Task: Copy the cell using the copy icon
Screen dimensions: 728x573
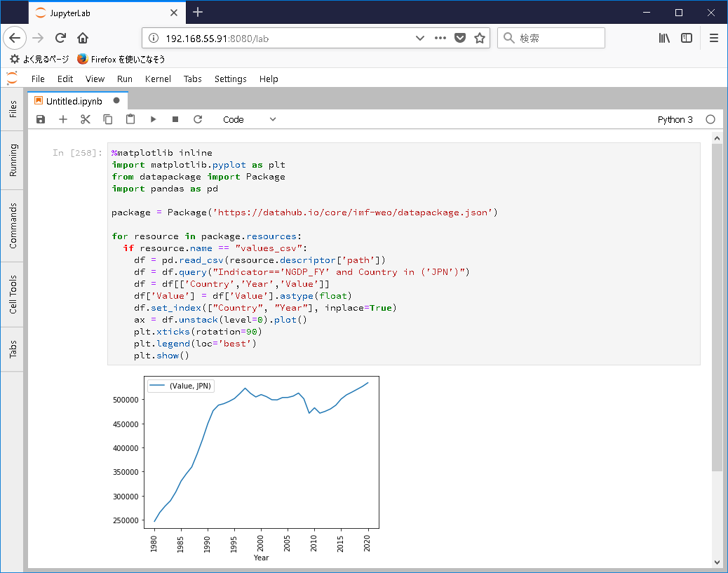Action: pyautogui.click(x=108, y=119)
